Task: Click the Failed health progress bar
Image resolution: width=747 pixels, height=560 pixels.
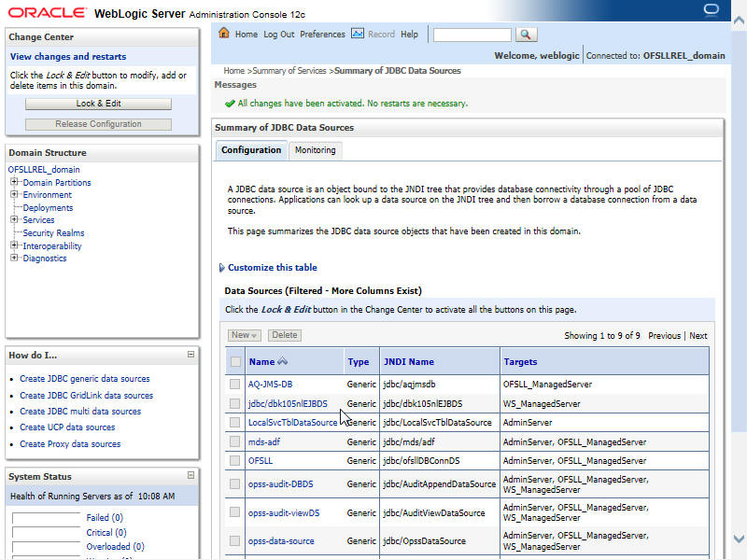Action: [46, 518]
